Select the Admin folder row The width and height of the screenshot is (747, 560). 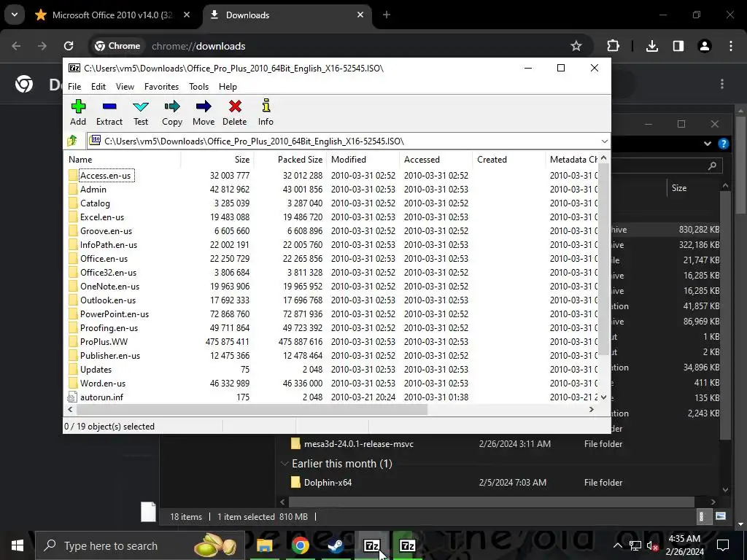tap(331, 190)
